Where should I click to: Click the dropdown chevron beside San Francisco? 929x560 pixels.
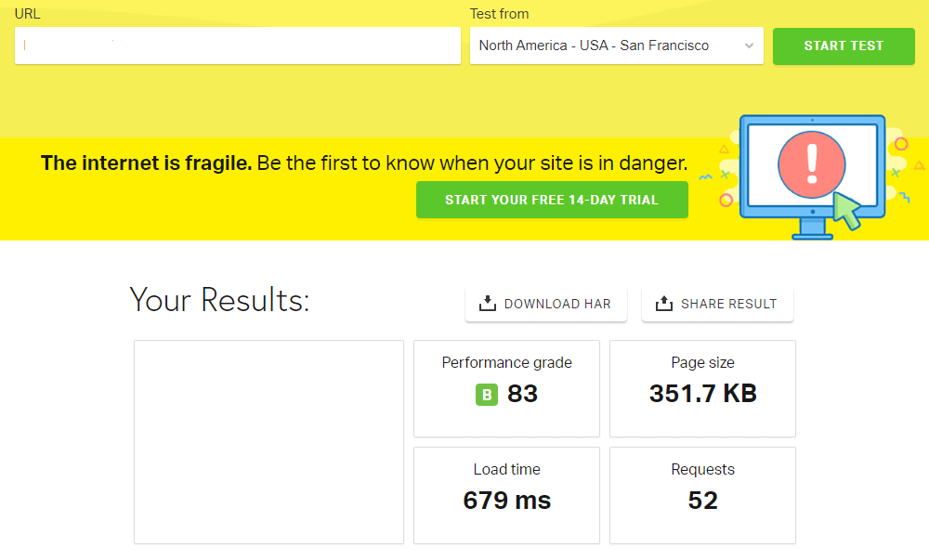pos(749,46)
